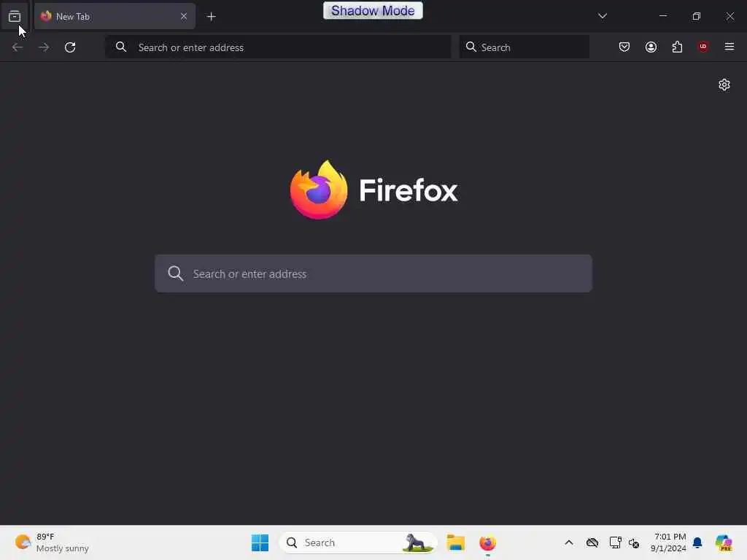This screenshot has width=747, height=560.
Task: Open the Windows Start menu
Action: pos(260,542)
